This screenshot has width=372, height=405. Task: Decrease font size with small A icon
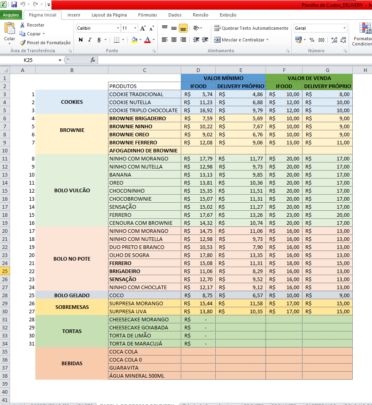(x=151, y=28)
